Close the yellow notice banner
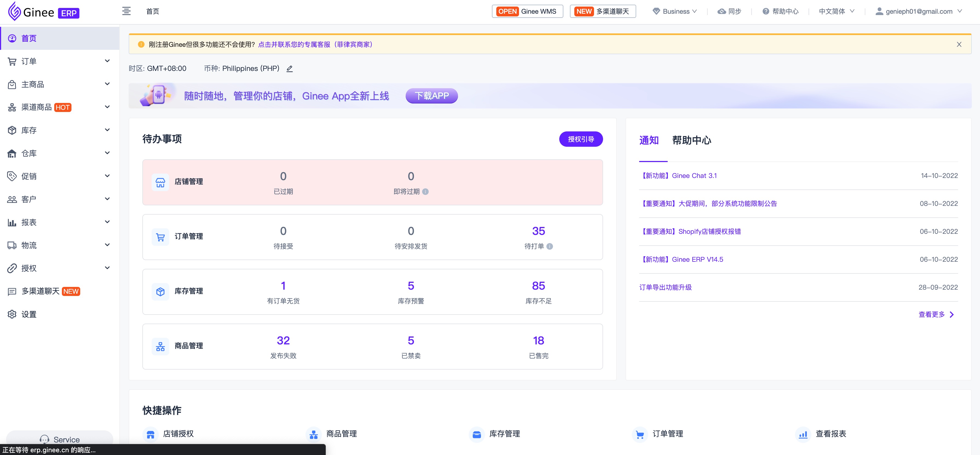Screen dimensions: 980x455 point(959,45)
